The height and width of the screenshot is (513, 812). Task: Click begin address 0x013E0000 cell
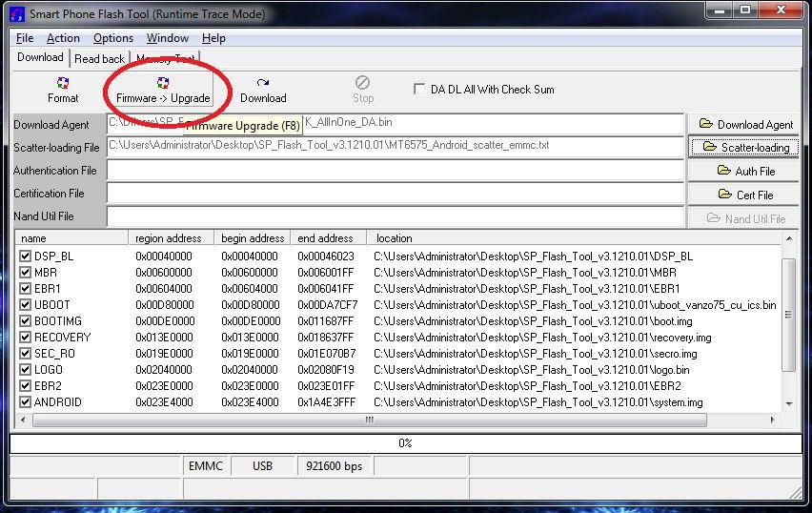click(x=250, y=338)
